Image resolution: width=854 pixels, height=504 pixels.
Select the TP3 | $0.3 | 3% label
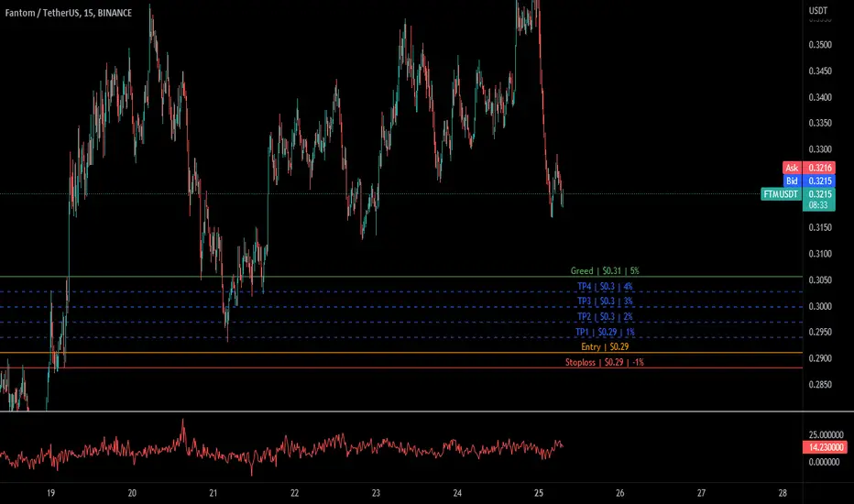pos(605,301)
